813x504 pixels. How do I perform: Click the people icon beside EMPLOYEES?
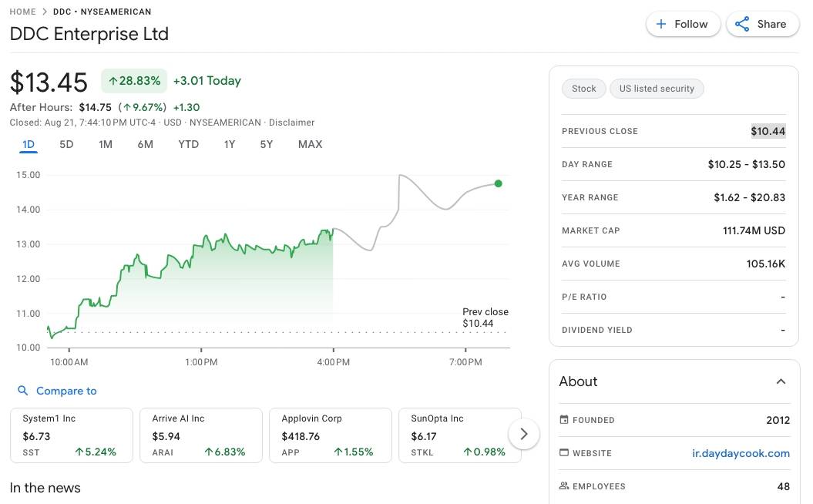click(x=564, y=486)
